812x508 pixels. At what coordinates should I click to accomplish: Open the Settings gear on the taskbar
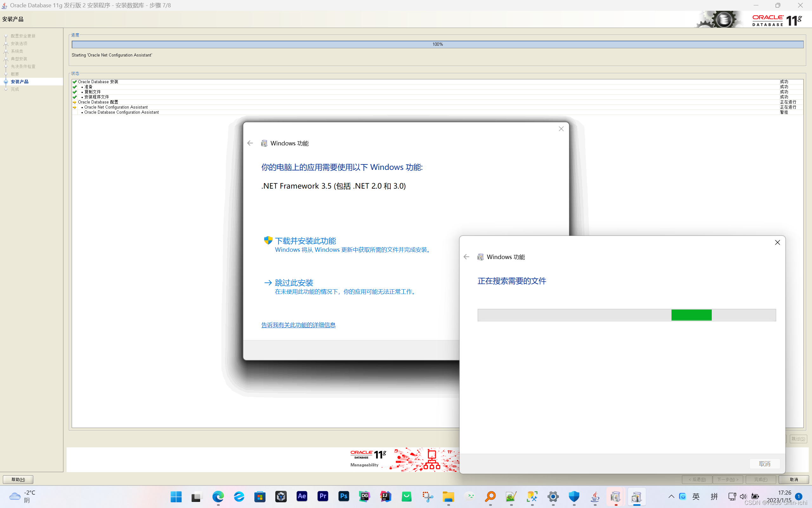pyautogui.click(x=553, y=497)
